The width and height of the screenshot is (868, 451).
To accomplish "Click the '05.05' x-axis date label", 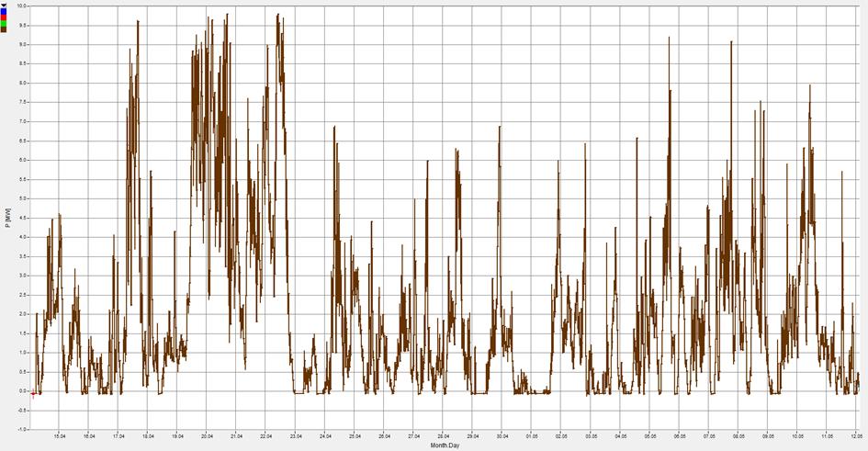I will point(649,436).
